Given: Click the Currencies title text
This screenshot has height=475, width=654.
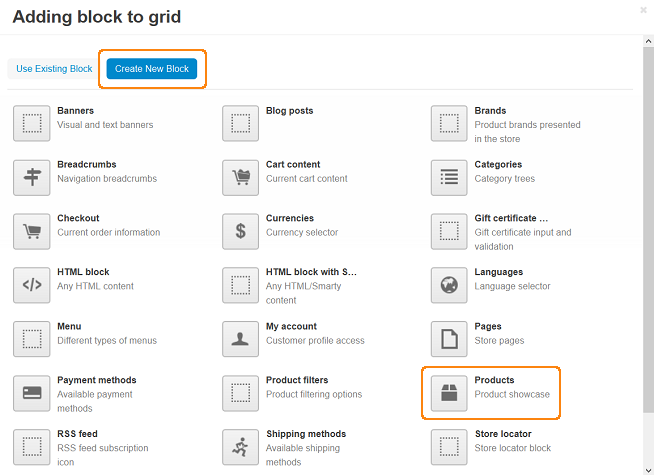Looking at the screenshot, I should [x=290, y=218].
